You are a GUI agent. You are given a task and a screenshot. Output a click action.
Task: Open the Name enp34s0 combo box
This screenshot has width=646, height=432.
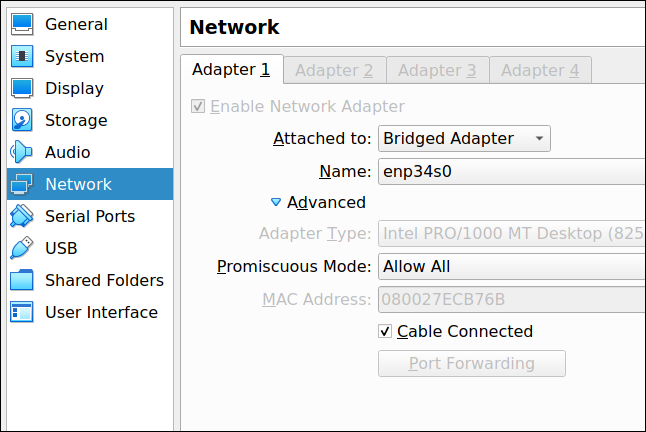click(x=512, y=171)
